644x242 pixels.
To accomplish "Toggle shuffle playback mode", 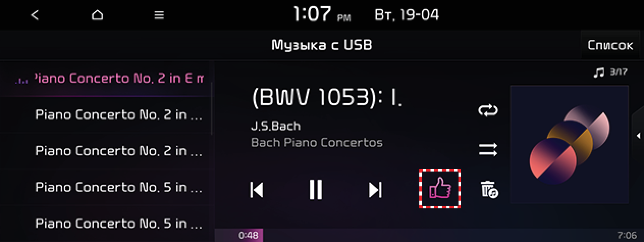I will click(x=488, y=150).
